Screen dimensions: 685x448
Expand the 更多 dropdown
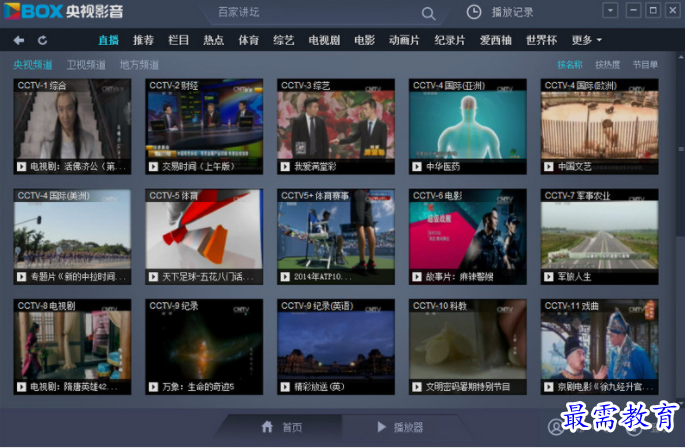[587, 40]
